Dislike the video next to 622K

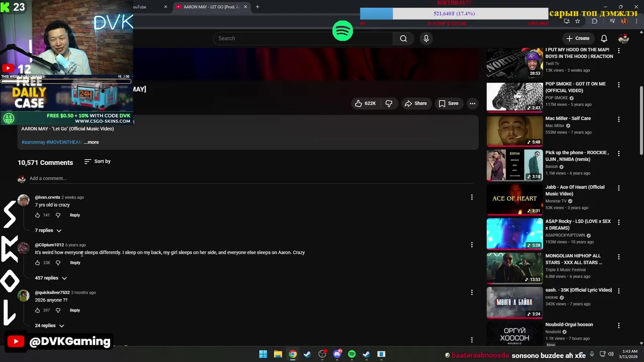389,104
